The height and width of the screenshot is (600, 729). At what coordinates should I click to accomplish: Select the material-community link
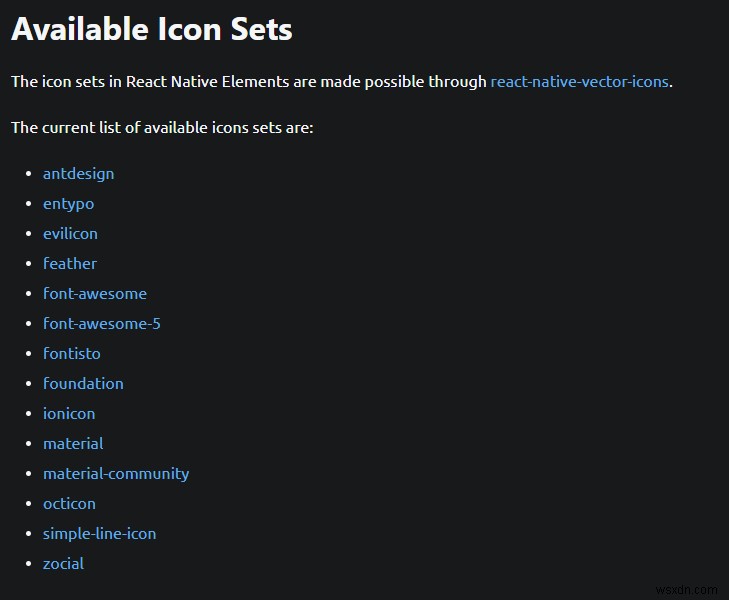[115, 474]
